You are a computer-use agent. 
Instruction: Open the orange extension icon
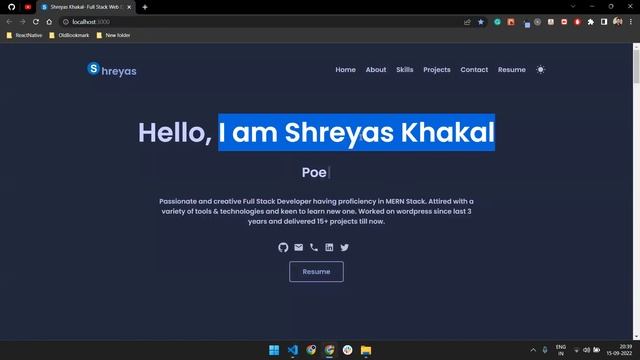511,22
